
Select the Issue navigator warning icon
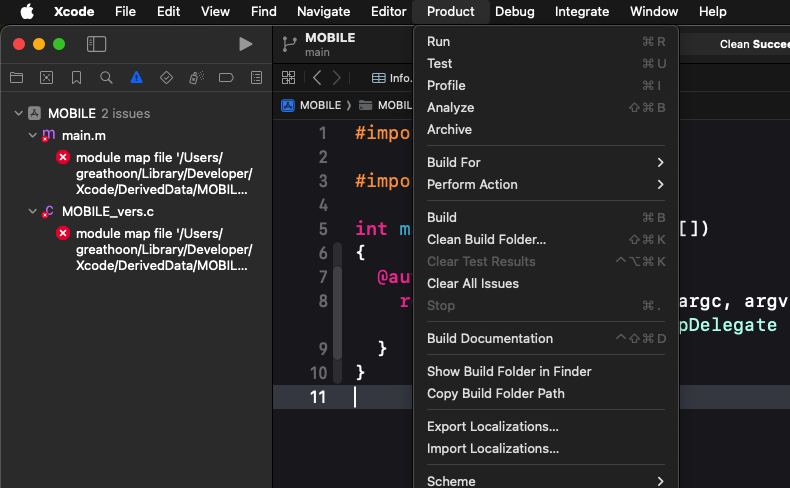click(136, 78)
